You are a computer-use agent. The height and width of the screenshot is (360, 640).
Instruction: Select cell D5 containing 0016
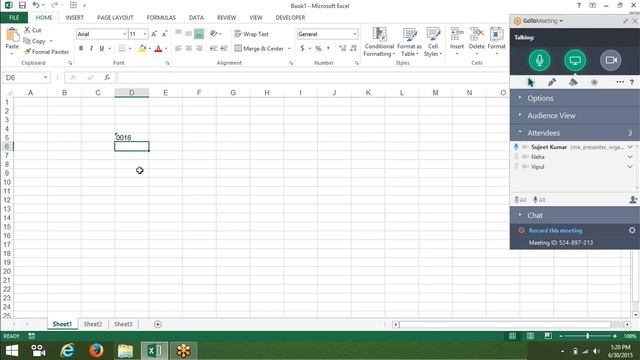coord(131,138)
